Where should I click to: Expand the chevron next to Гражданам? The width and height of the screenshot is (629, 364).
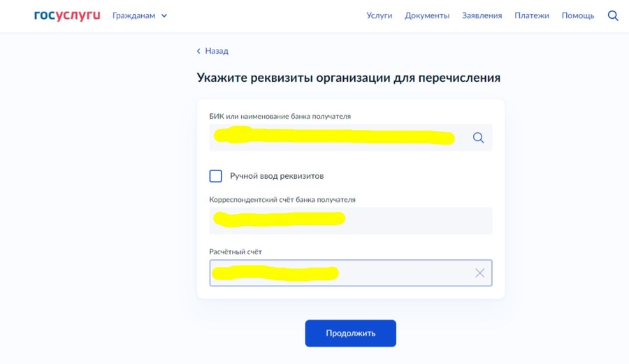[164, 15]
